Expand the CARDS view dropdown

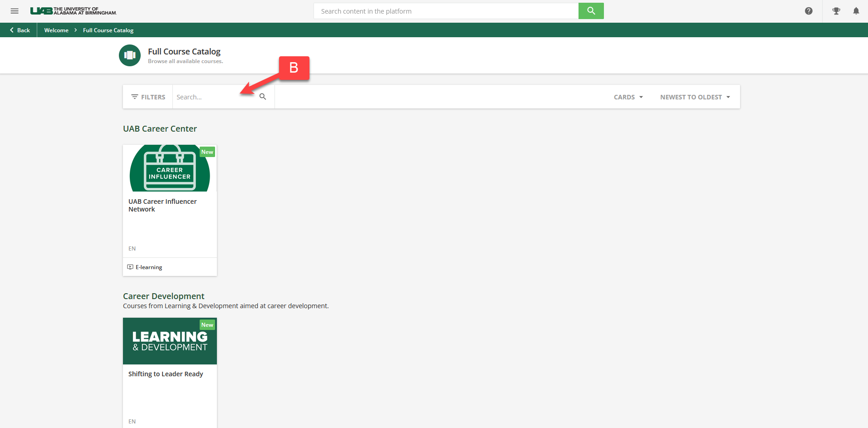[628, 97]
